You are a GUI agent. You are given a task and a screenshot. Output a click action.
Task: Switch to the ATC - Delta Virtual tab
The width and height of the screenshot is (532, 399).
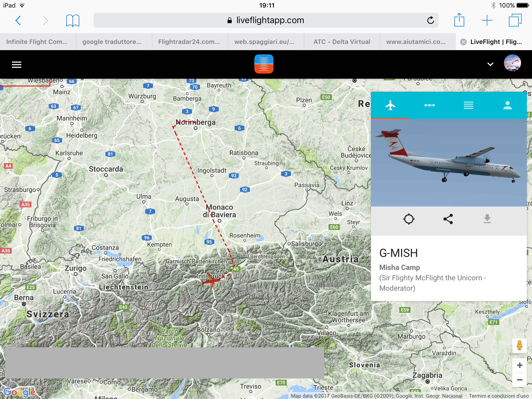click(x=342, y=42)
